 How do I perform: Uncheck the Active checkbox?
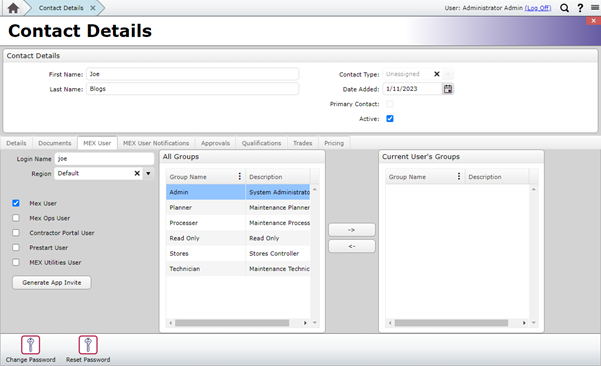390,119
